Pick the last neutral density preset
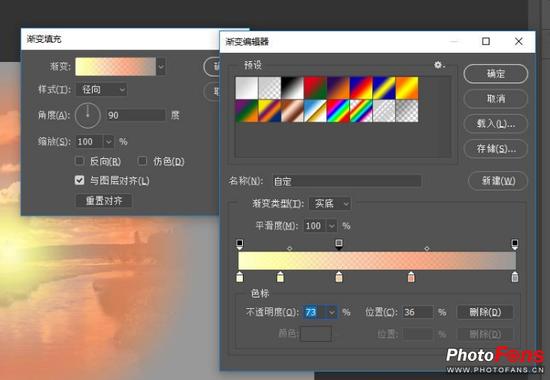 pos(407,111)
